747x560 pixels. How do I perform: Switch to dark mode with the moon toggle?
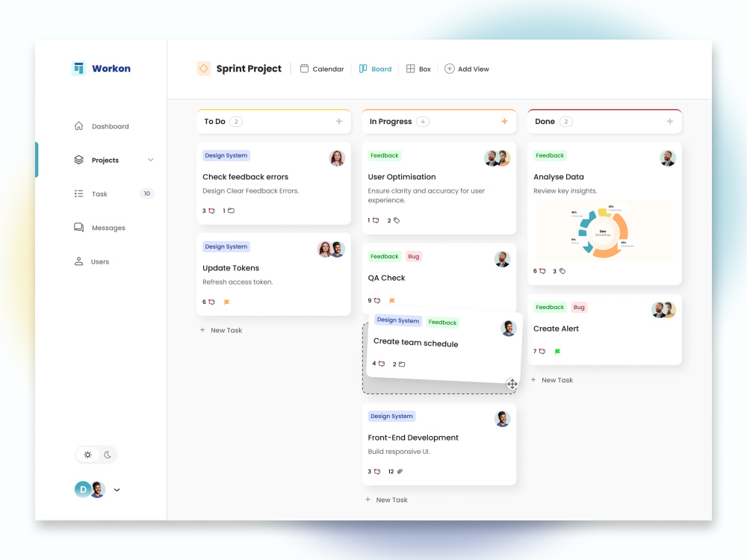(x=107, y=455)
